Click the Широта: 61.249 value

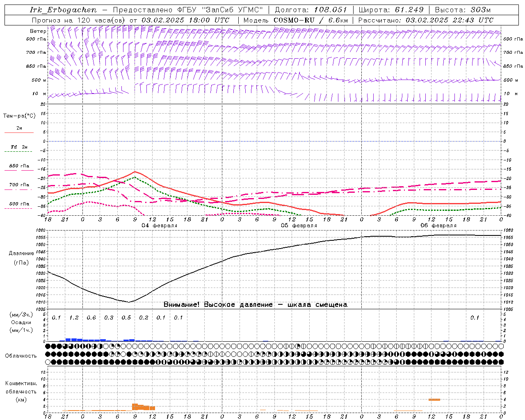coord(391,10)
